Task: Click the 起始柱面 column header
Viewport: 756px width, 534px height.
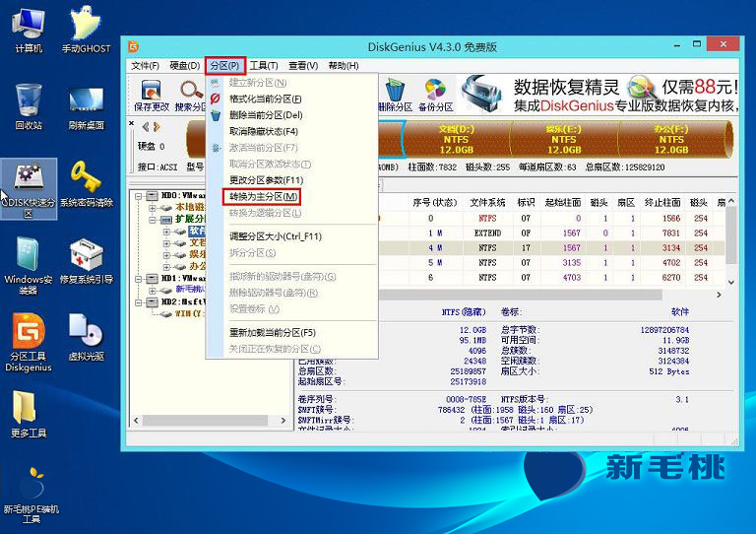Action: [x=563, y=203]
